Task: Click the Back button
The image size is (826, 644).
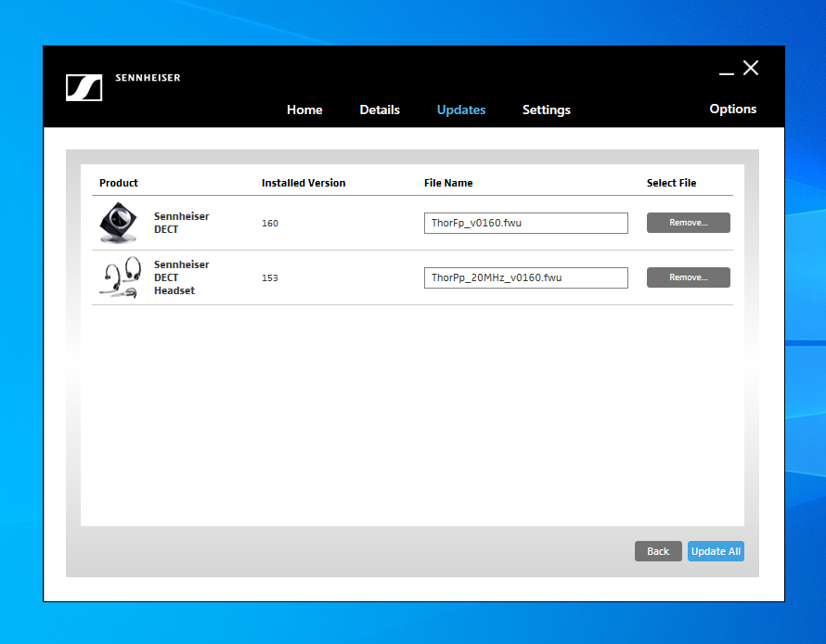Action: [x=658, y=551]
